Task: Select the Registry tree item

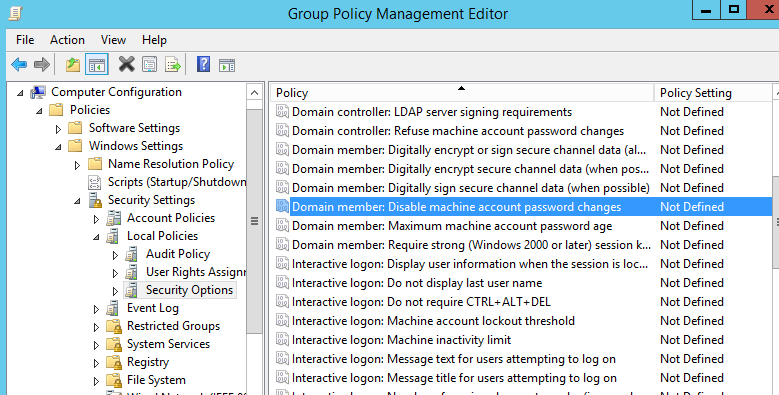Action: 148,362
